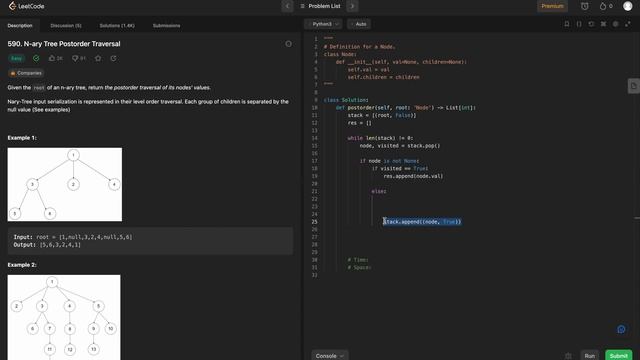Click the 'while len(stack) != 0:' line

380,138
